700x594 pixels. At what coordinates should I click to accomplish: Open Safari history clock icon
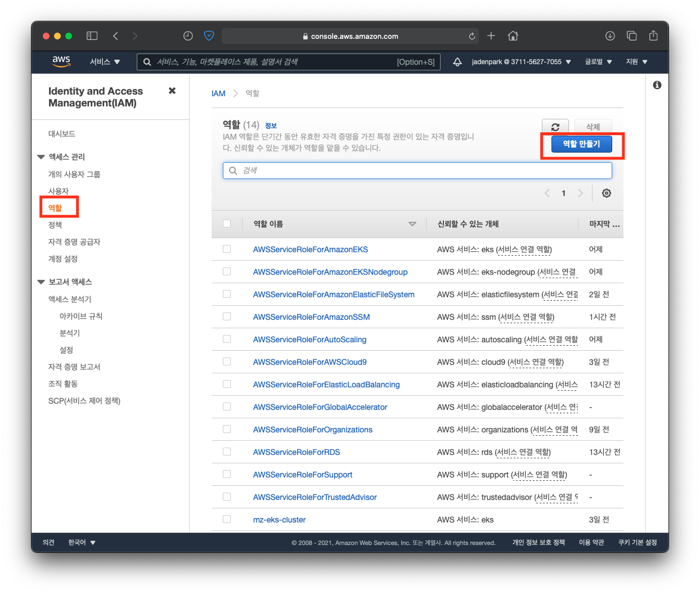[188, 36]
